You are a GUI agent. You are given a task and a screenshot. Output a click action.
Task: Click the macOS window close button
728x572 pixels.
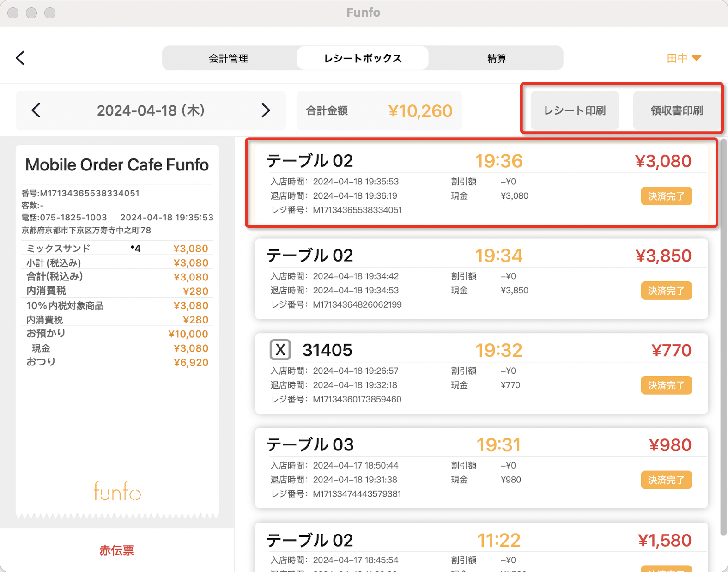click(x=13, y=13)
